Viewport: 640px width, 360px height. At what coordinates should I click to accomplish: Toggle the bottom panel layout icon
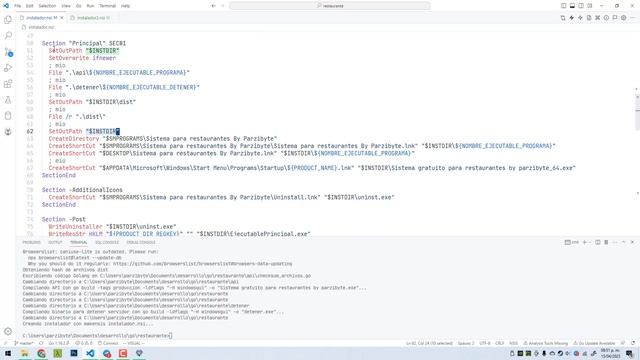(572, 6)
